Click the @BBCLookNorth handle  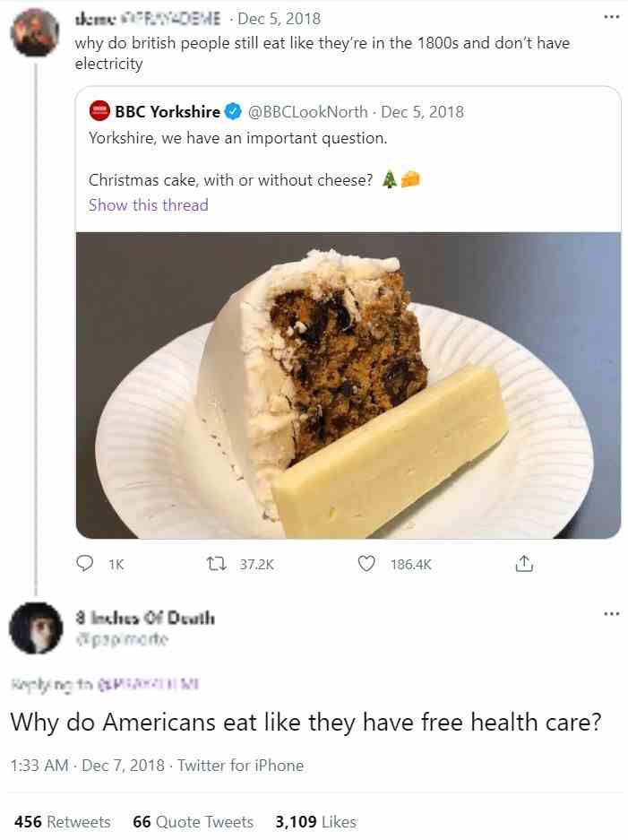pyautogui.click(x=307, y=112)
